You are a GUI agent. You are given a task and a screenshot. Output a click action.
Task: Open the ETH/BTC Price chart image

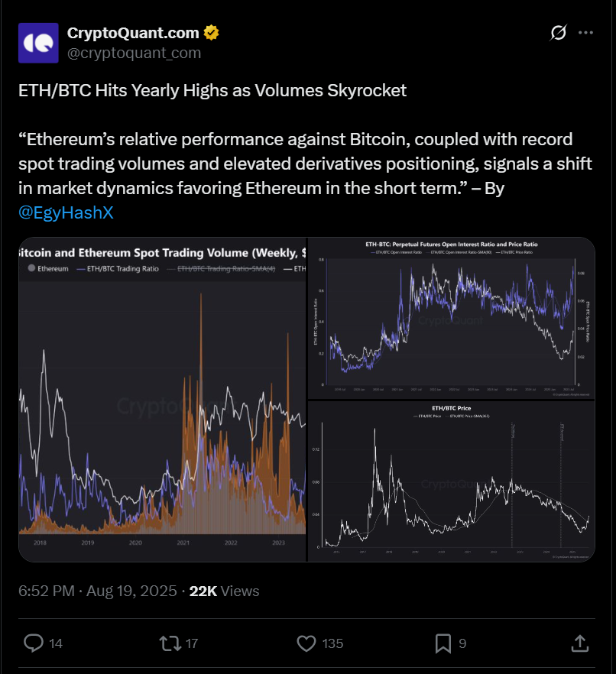coord(452,481)
